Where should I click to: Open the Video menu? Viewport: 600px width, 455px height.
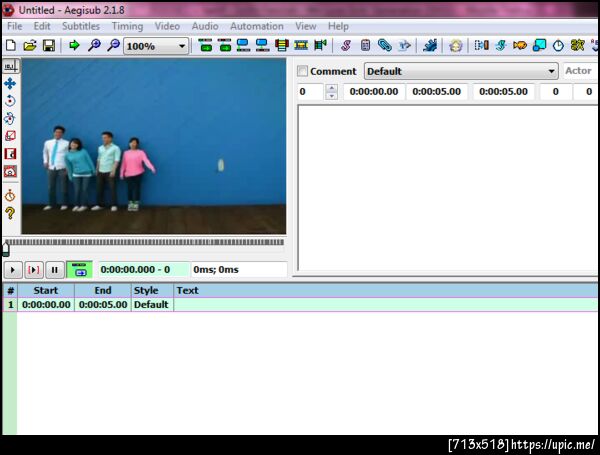[167, 26]
